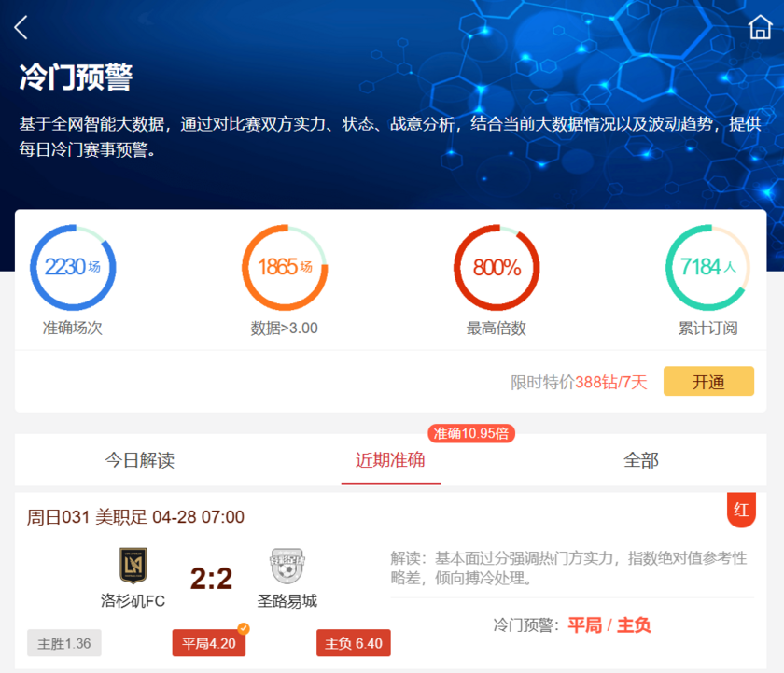Click the green 7184人 subscription ring
784x673 pixels.
[x=708, y=267]
